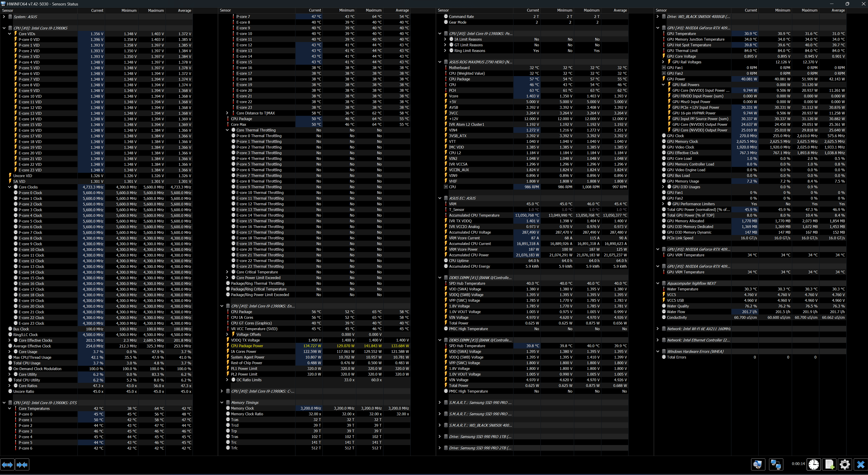Open sensor settings gear icon
This screenshot has width=868, height=475.
[845, 465]
